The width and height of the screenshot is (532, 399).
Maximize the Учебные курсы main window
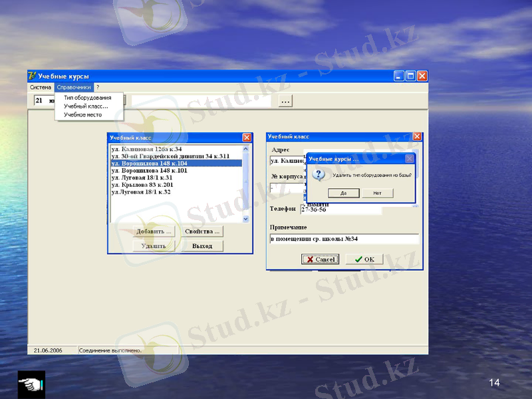[x=410, y=76]
